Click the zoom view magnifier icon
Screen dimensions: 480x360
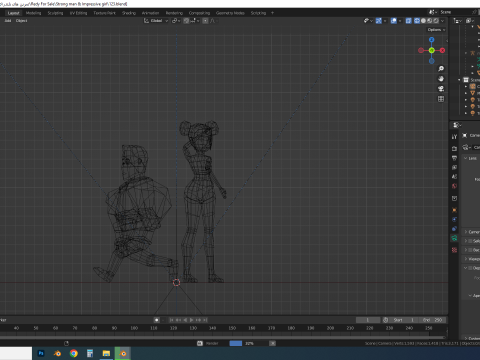tap(441, 69)
